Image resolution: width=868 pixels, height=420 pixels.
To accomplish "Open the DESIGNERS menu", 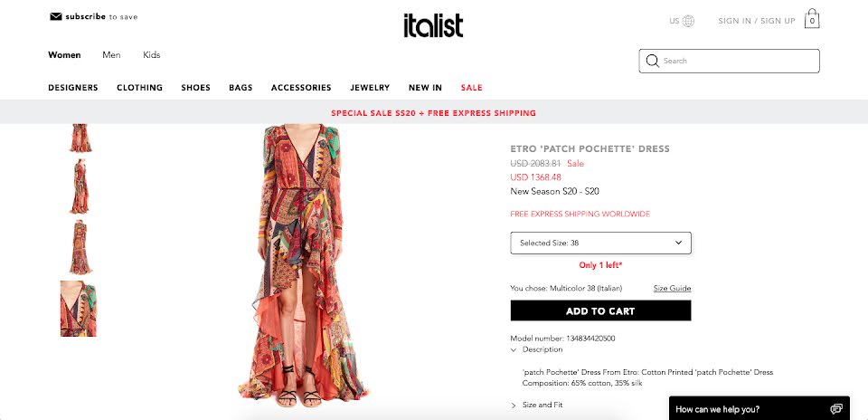I will pyautogui.click(x=73, y=88).
